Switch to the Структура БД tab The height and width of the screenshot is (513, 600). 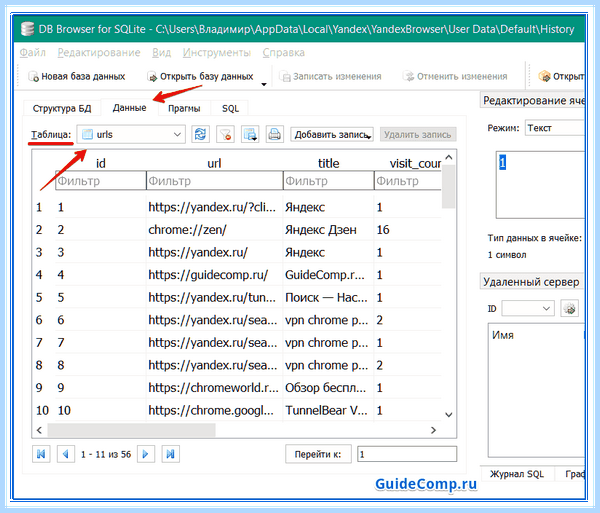click(x=62, y=108)
